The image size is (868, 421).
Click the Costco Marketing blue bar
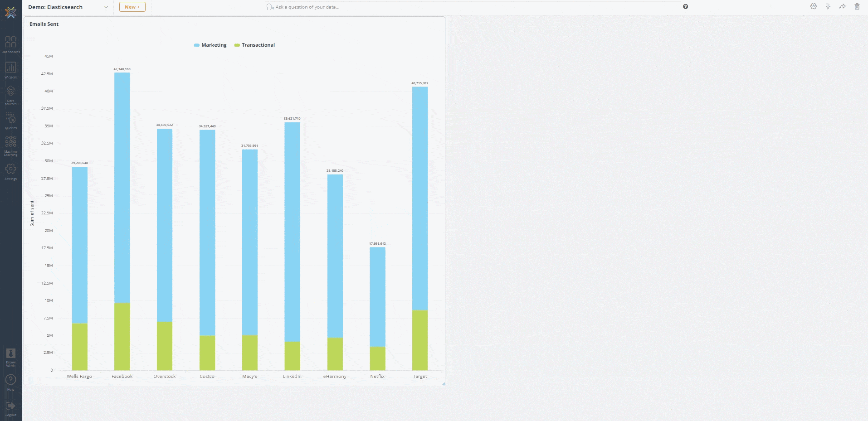pyautogui.click(x=207, y=233)
